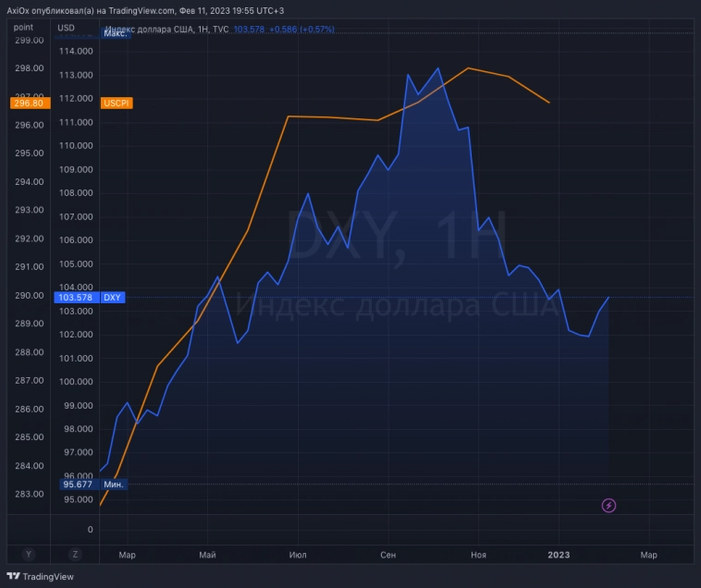Click the Мин. low marker label
This screenshot has width=701, height=588.
click(x=115, y=484)
